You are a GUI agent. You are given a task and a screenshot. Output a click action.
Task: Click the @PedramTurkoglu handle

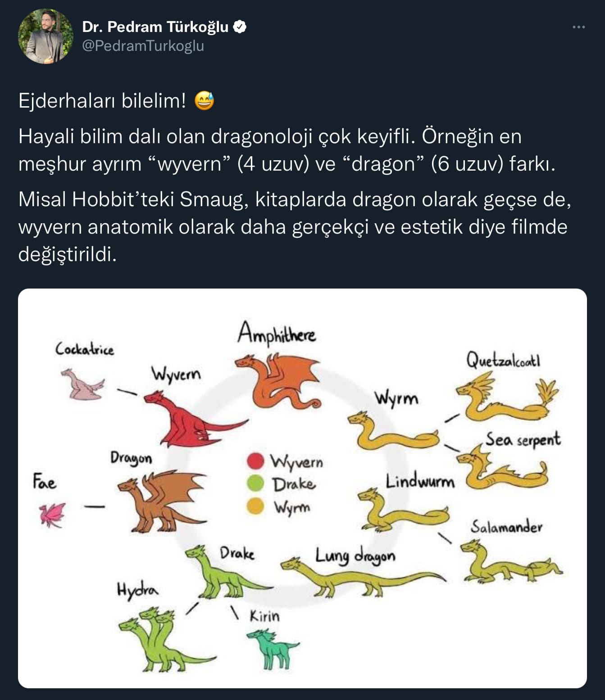click(143, 46)
